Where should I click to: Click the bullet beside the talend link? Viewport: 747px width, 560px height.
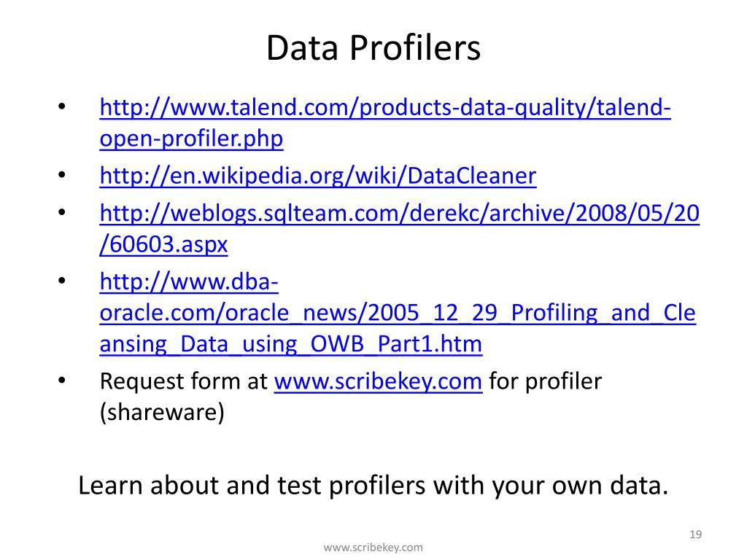(x=62, y=106)
